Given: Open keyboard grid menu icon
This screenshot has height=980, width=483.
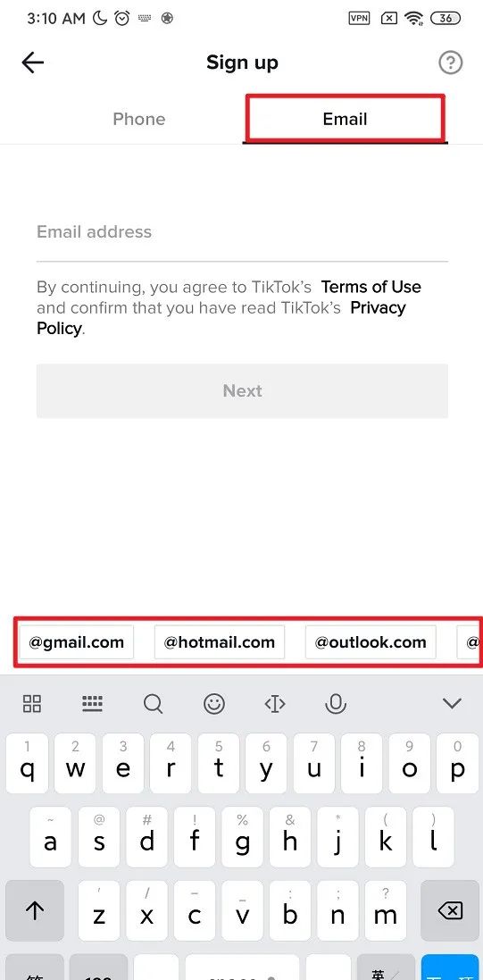Looking at the screenshot, I should pyautogui.click(x=32, y=704).
